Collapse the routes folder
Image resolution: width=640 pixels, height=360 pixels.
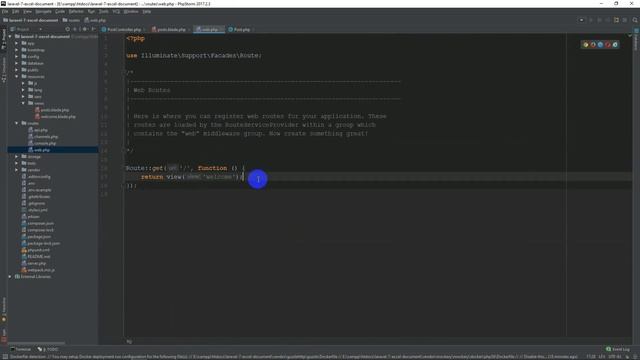(17, 123)
